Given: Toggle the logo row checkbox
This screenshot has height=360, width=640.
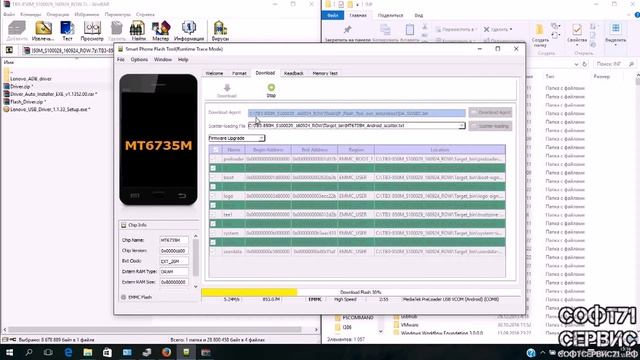Looking at the screenshot, I should point(213,196).
